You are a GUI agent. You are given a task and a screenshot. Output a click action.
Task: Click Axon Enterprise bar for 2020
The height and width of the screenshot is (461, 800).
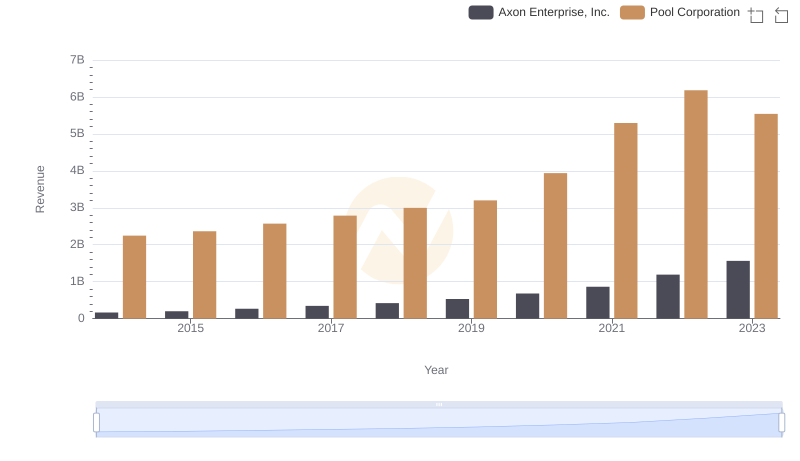pyautogui.click(x=528, y=306)
